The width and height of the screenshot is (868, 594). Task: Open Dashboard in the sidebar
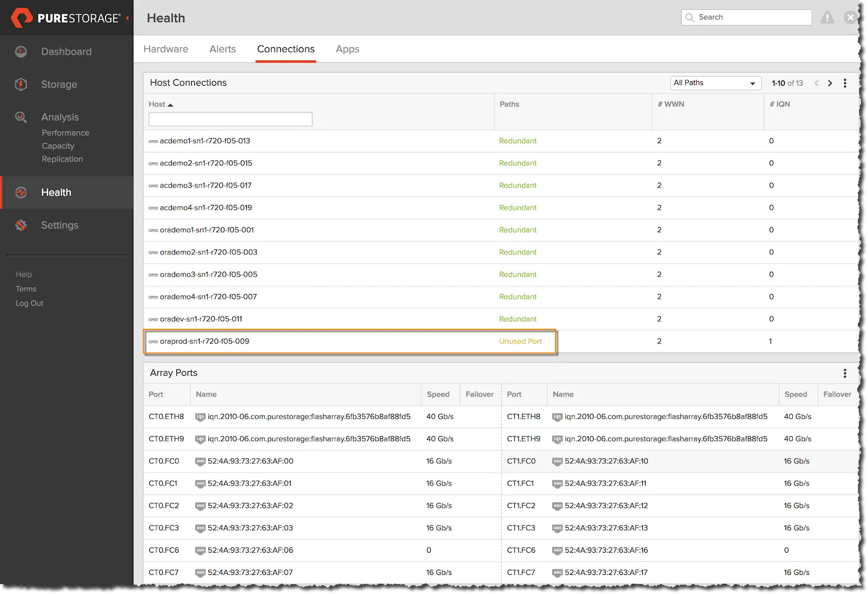(x=66, y=52)
